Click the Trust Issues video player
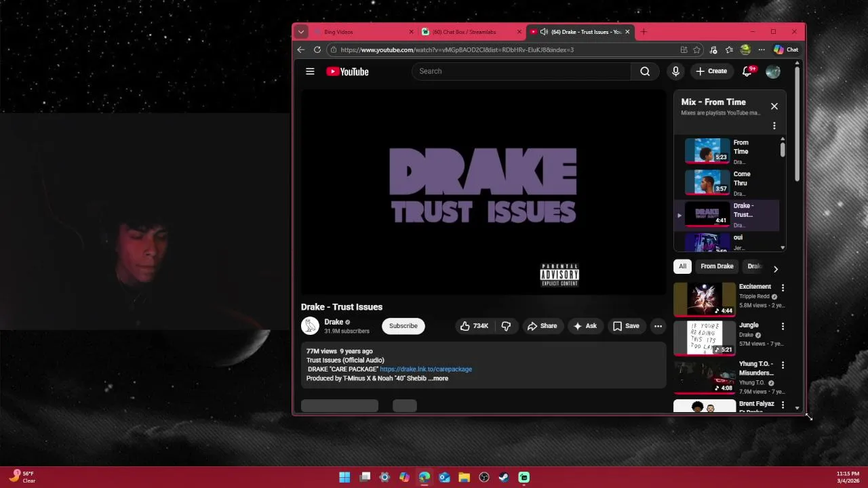Screen dimensions: 868x488 coord(484,192)
